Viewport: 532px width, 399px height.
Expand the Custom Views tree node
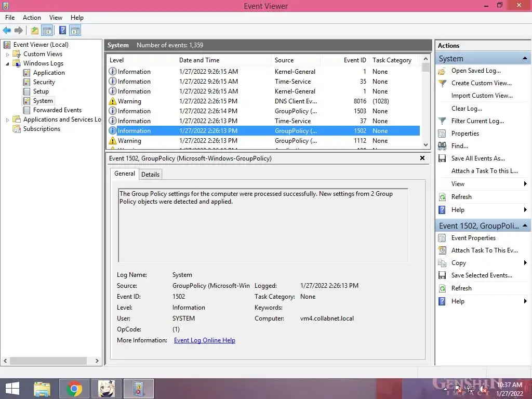tap(7, 54)
